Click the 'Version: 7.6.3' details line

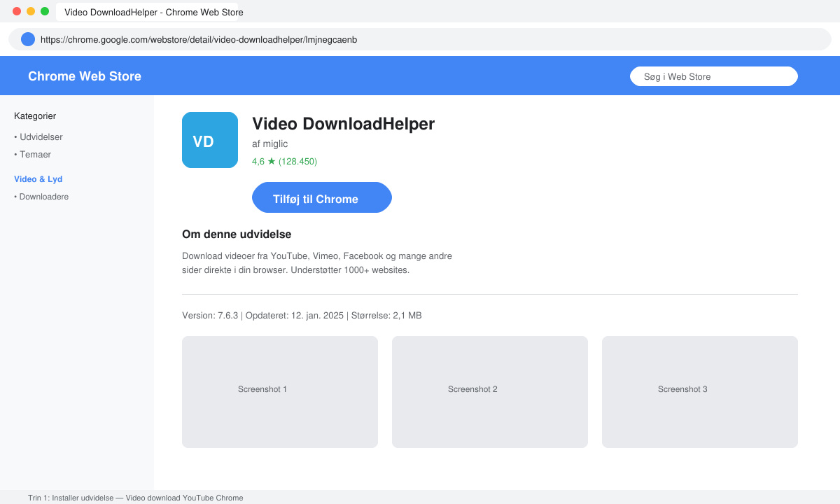(302, 316)
